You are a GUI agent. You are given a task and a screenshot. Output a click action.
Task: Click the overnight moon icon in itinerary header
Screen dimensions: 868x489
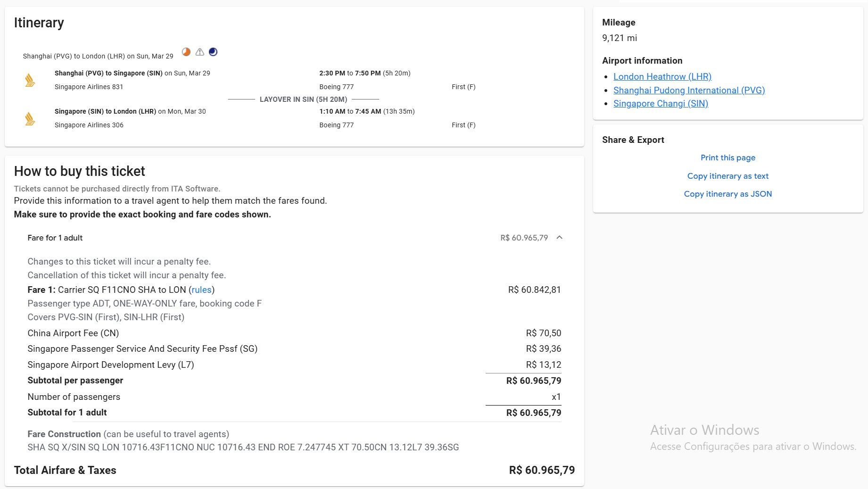point(213,52)
